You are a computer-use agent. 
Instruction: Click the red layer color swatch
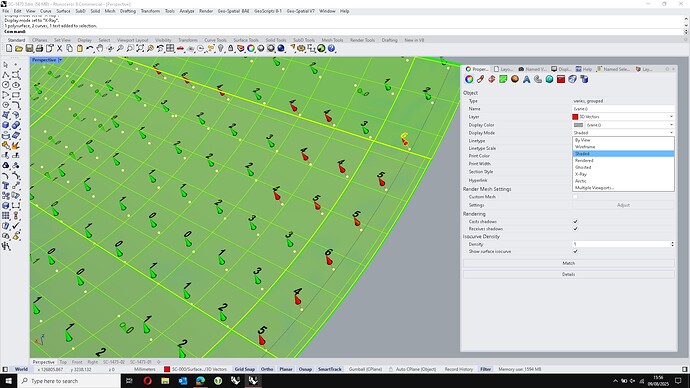(x=575, y=117)
